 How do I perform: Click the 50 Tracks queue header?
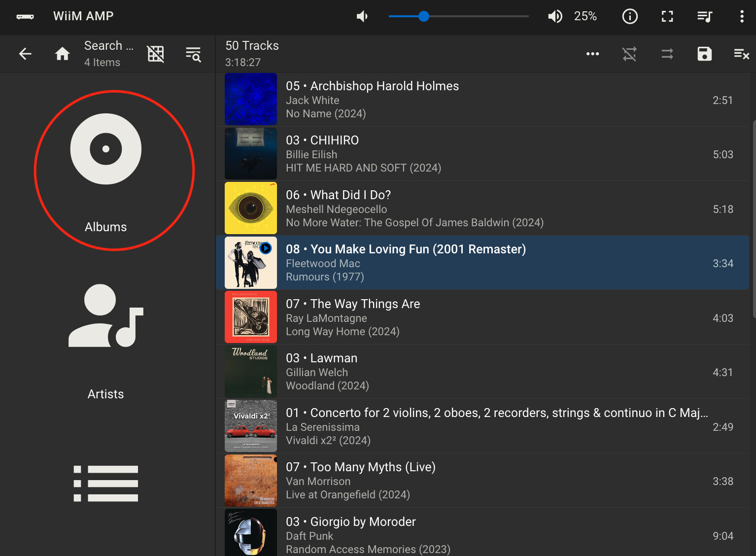tap(252, 45)
